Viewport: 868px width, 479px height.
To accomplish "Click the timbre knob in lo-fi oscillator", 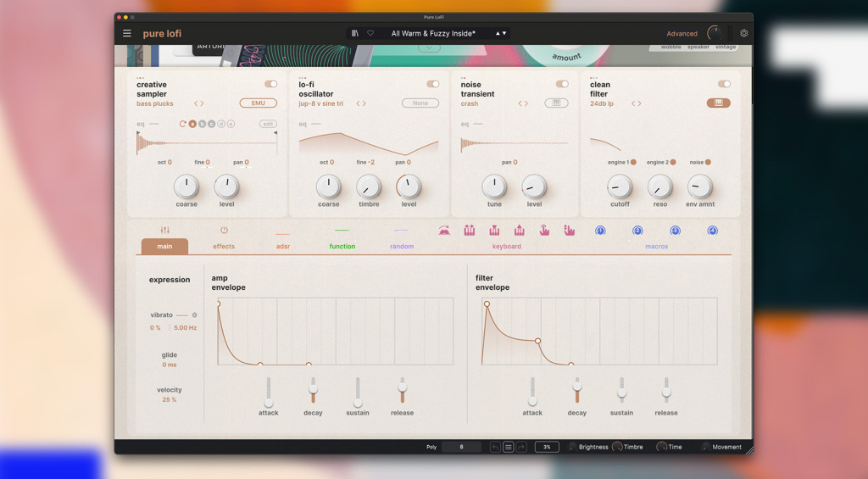I will click(369, 187).
